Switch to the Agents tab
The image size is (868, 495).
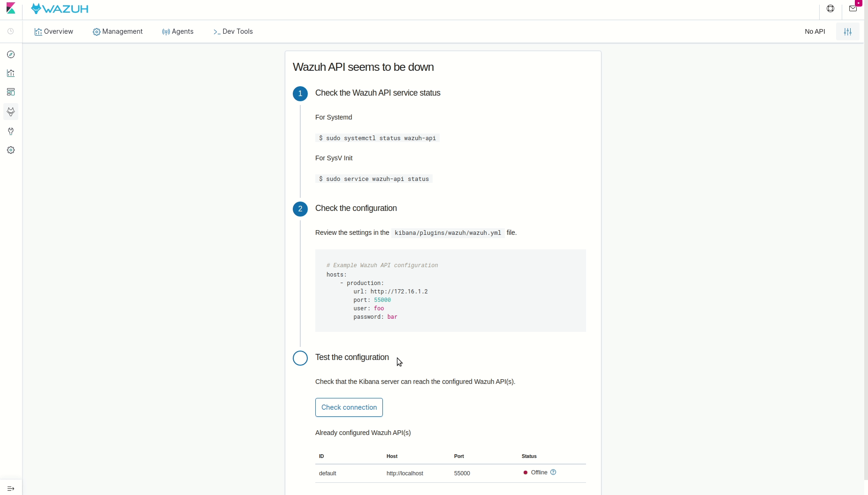pyautogui.click(x=178, y=31)
